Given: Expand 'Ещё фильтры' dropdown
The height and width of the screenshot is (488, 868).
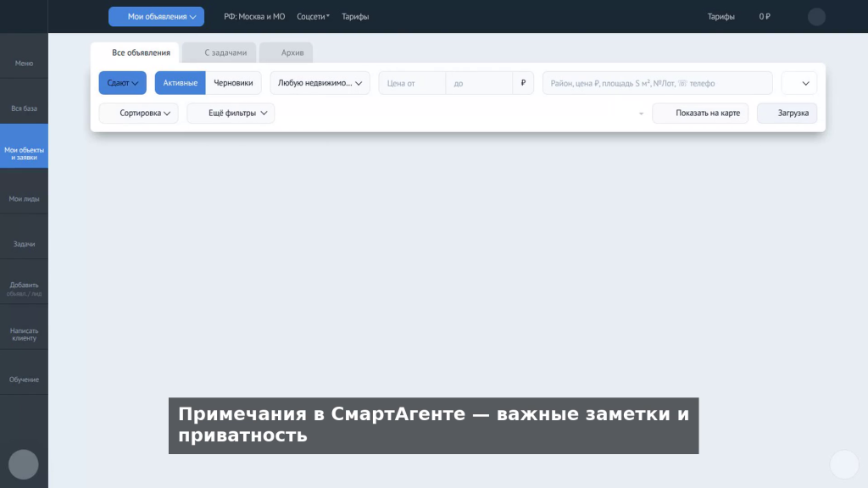Looking at the screenshot, I should point(231,113).
